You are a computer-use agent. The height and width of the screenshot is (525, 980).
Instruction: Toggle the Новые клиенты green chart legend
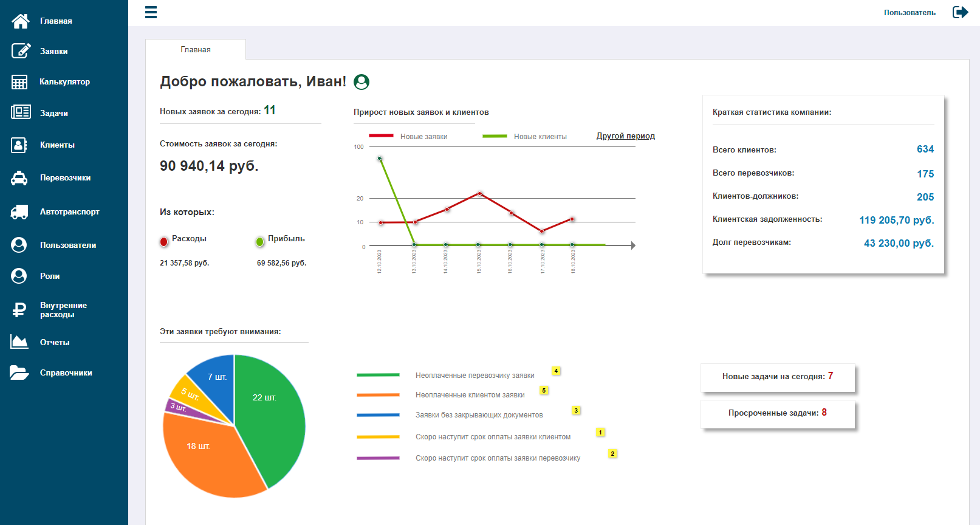click(x=524, y=137)
